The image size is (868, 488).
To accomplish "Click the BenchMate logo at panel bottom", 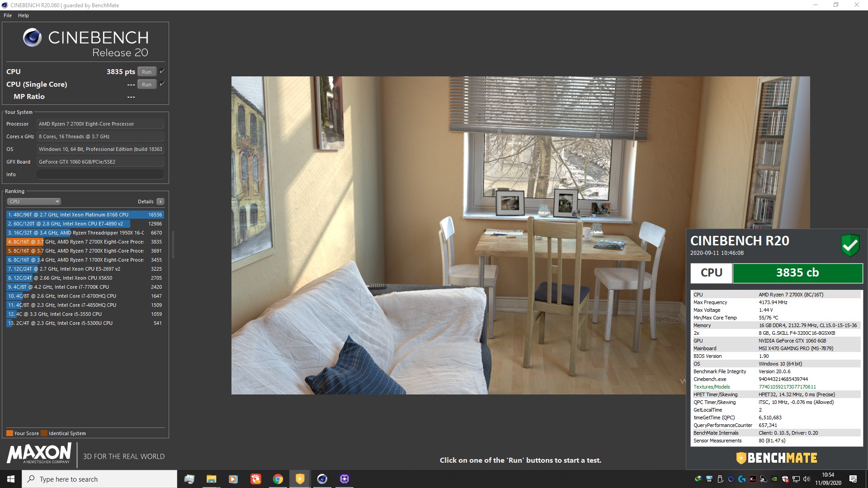I will pyautogui.click(x=776, y=458).
